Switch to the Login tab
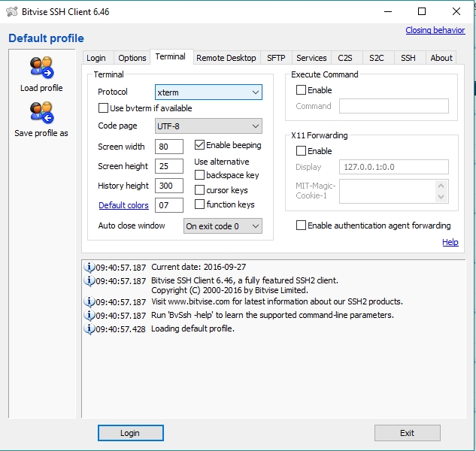 coord(96,58)
